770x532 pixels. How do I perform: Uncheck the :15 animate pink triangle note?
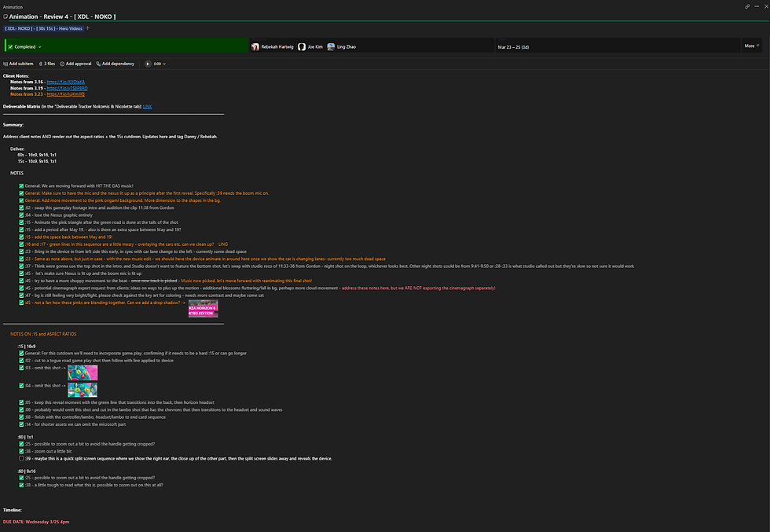pos(21,222)
